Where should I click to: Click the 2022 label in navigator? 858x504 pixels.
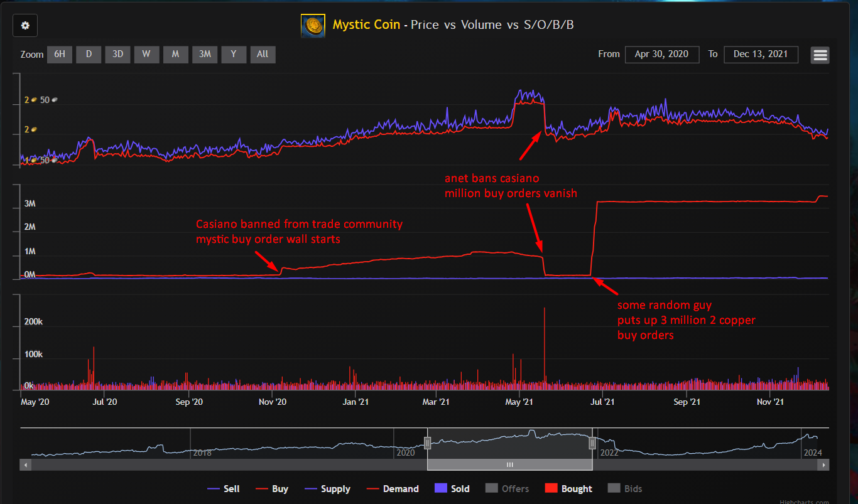[x=610, y=453]
